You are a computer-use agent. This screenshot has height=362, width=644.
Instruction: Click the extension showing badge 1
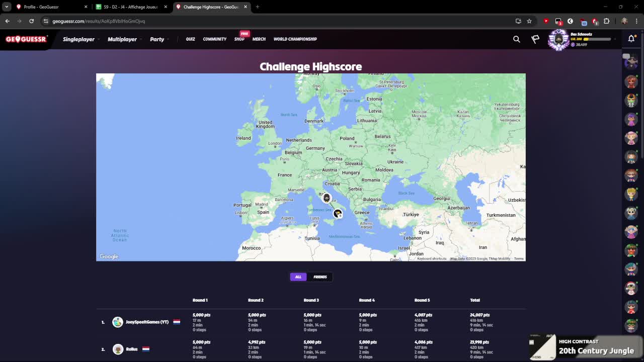coord(595,21)
